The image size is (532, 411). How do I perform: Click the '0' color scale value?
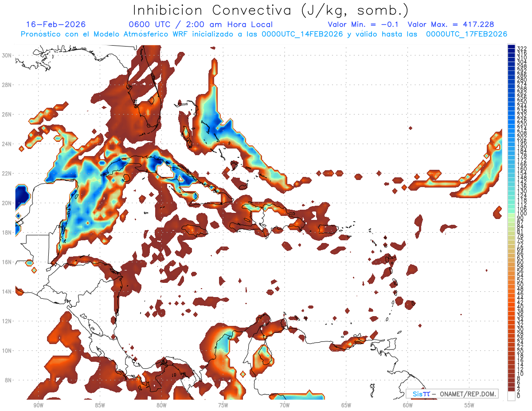519,396
